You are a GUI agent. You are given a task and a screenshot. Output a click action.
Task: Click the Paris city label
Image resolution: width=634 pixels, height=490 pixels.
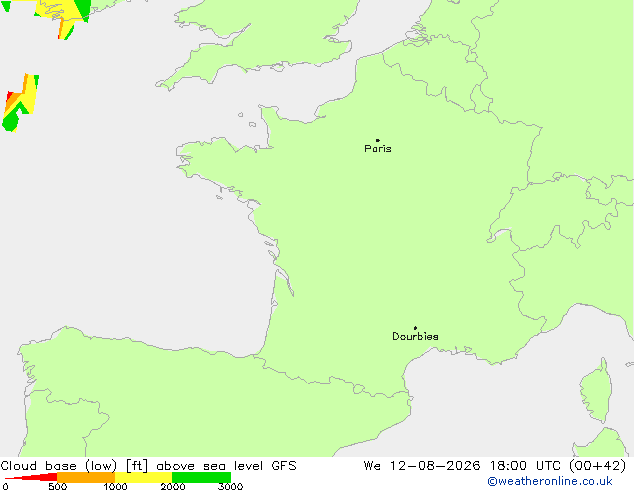tap(378, 149)
